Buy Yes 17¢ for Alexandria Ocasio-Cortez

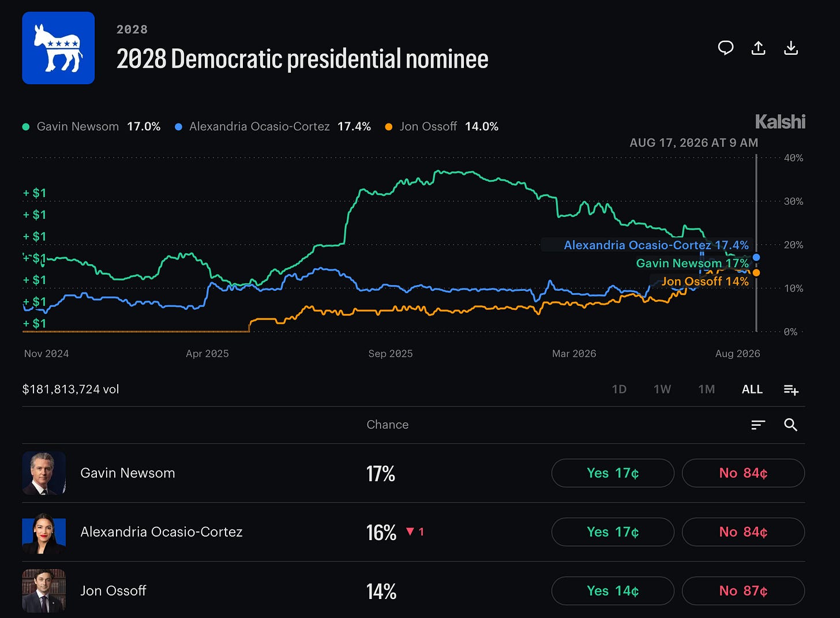click(613, 532)
